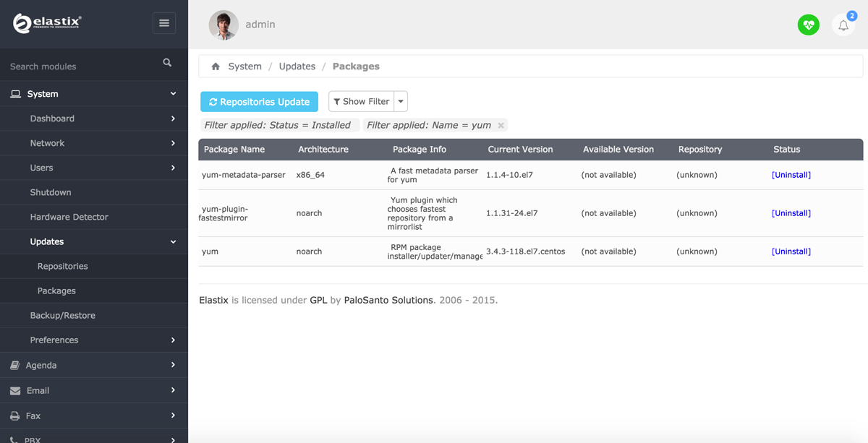Uninstall the yum-metadata-parser package
Viewport: 868px width, 443px height.
point(791,175)
